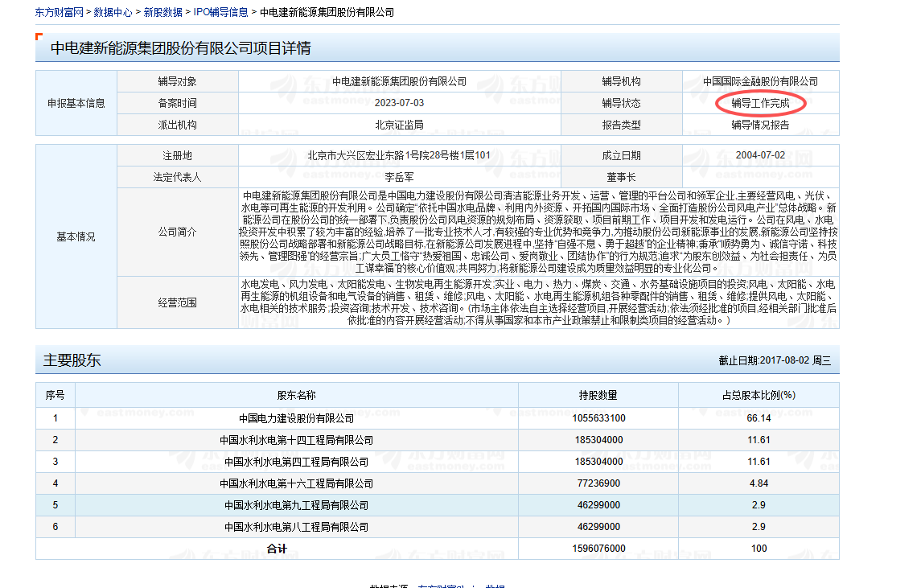This screenshot has height=588, width=921.
Task: Select shareholder 中国水利水电第八工程局有限公司
Action: pos(297,527)
